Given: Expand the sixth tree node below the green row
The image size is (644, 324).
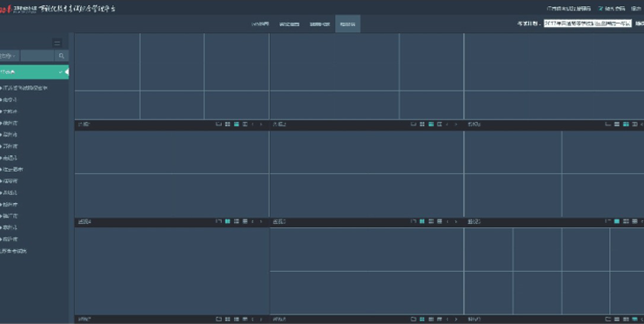Looking at the screenshot, I should coord(1,146).
